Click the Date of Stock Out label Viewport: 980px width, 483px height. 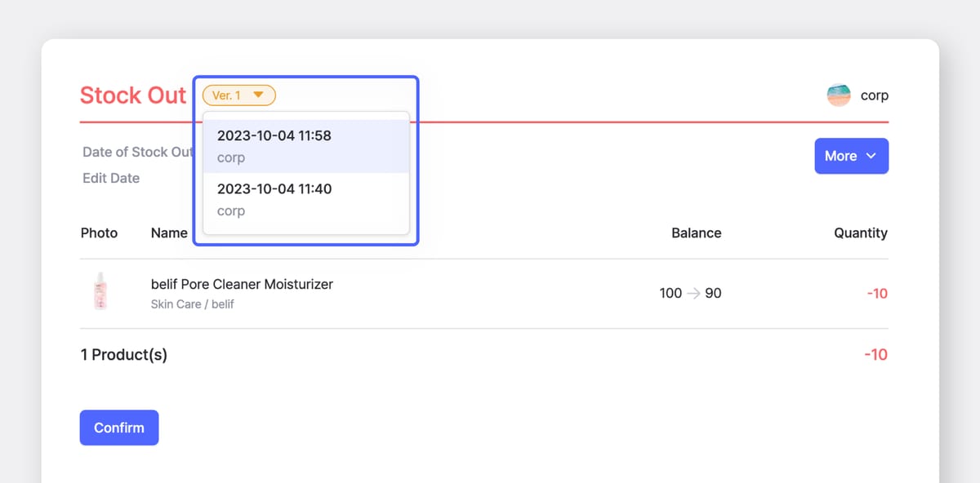tap(137, 152)
